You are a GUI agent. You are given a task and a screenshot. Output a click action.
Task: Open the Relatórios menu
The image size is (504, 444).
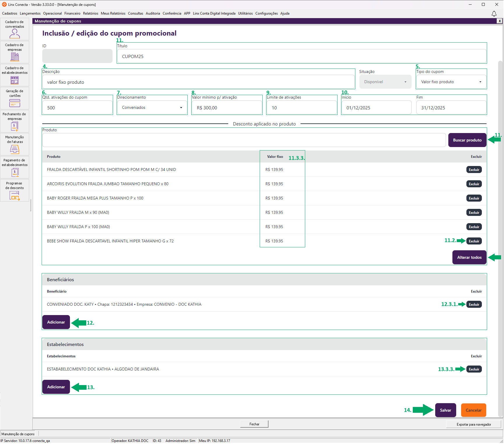pyautogui.click(x=91, y=13)
